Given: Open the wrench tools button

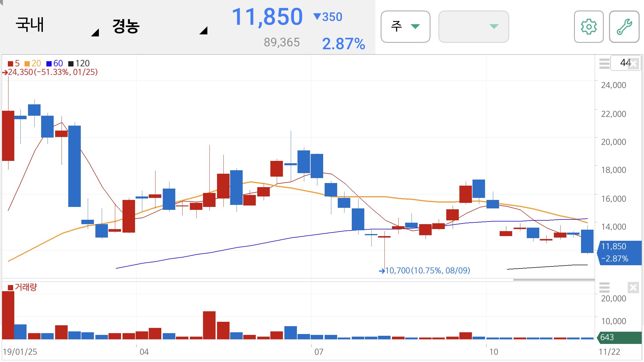Looking at the screenshot, I should 624,27.
